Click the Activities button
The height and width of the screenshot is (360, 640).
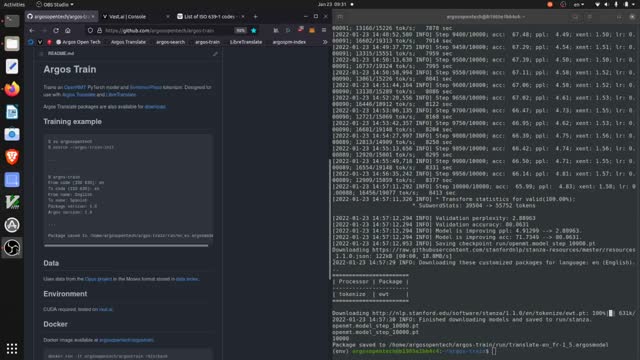tap(14, 4)
